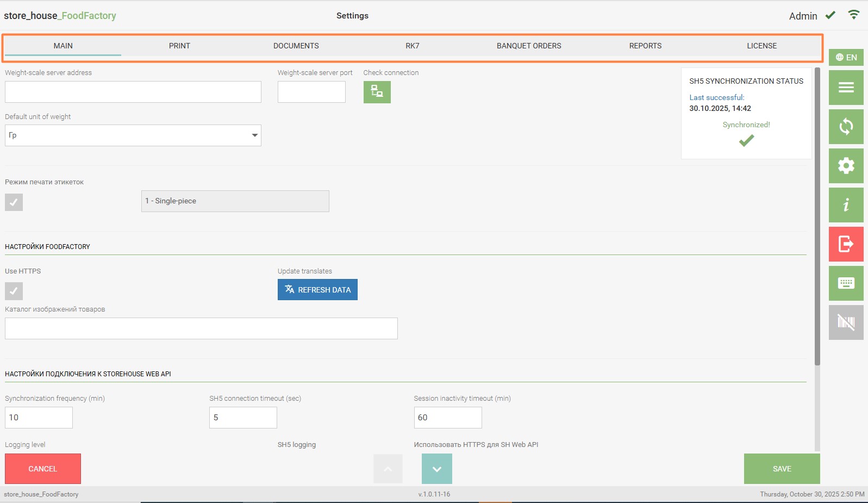Click the green SAVE button
This screenshot has height=503, width=868.
click(782, 469)
